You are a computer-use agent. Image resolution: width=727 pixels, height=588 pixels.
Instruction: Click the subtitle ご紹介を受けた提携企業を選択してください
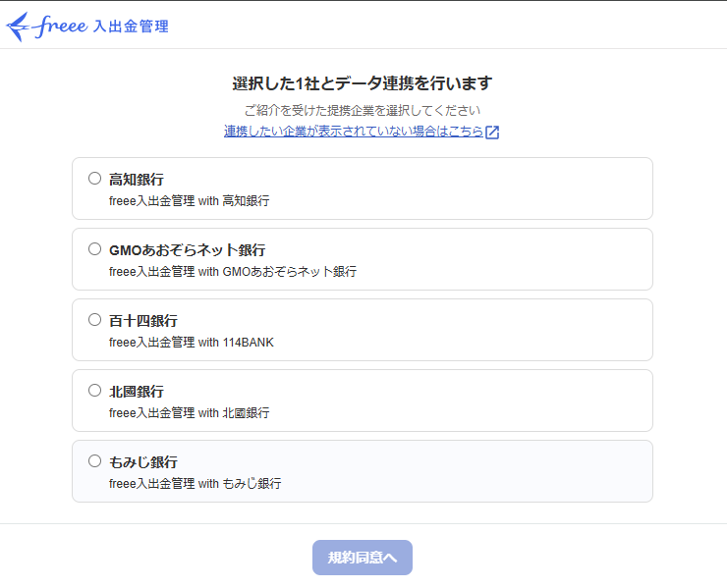363,110
